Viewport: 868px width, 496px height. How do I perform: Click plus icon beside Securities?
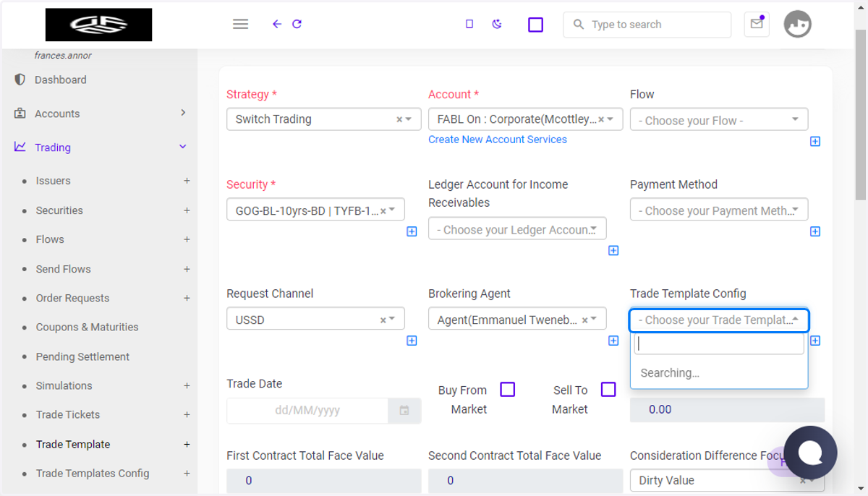click(187, 210)
